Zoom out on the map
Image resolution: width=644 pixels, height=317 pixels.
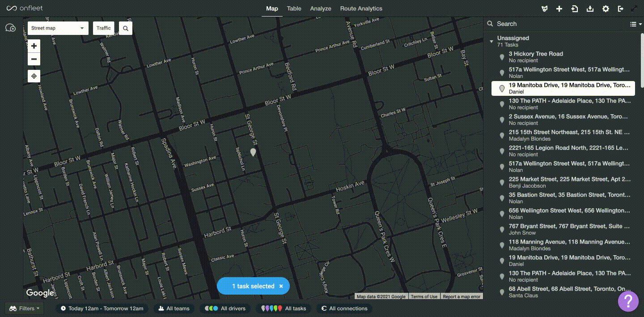pos(34,59)
